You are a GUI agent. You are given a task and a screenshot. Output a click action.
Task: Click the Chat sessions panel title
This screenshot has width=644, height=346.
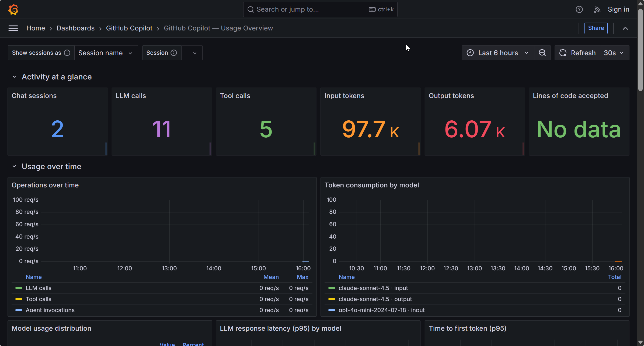(34, 96)
